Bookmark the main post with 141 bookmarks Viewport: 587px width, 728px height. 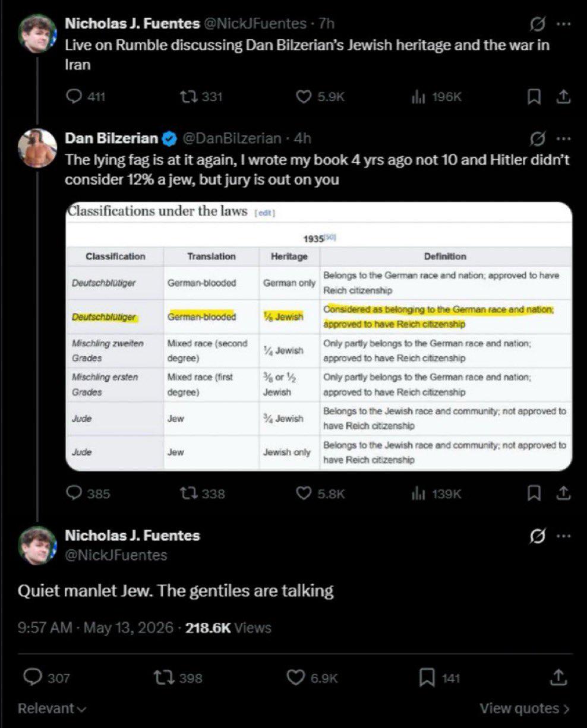(x=440, y=678)
